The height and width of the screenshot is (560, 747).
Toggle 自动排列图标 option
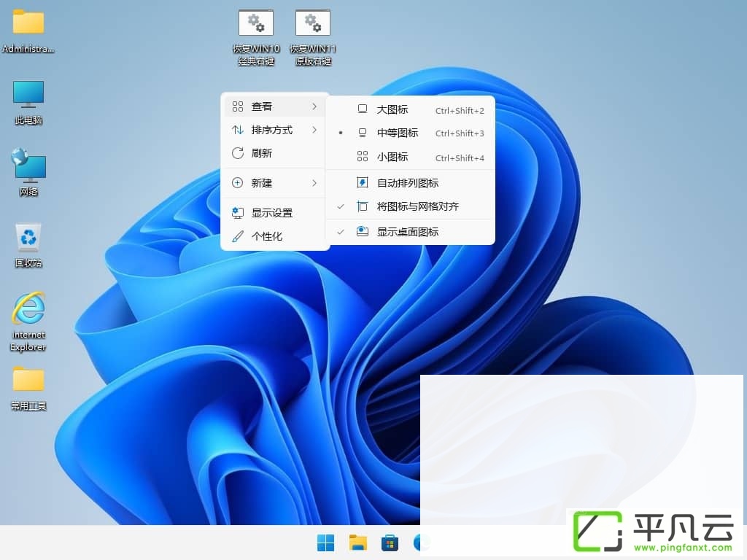tap(410, 183)
